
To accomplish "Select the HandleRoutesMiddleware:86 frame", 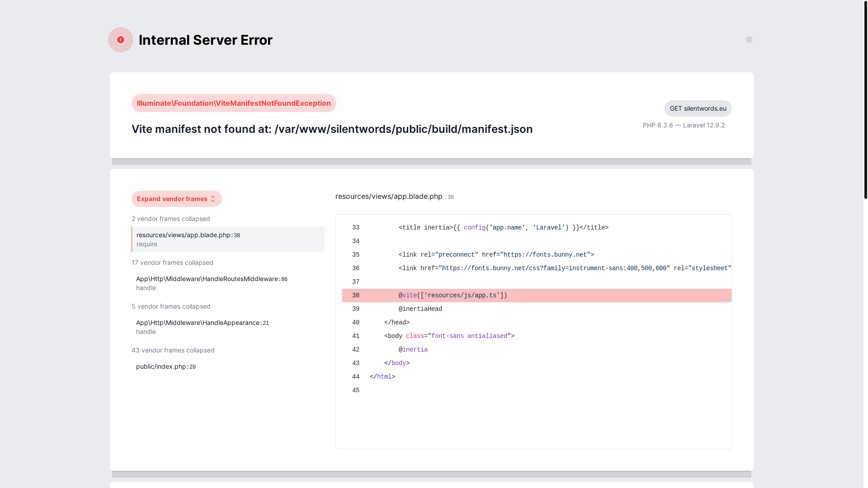I will click(x=228, y=283).
